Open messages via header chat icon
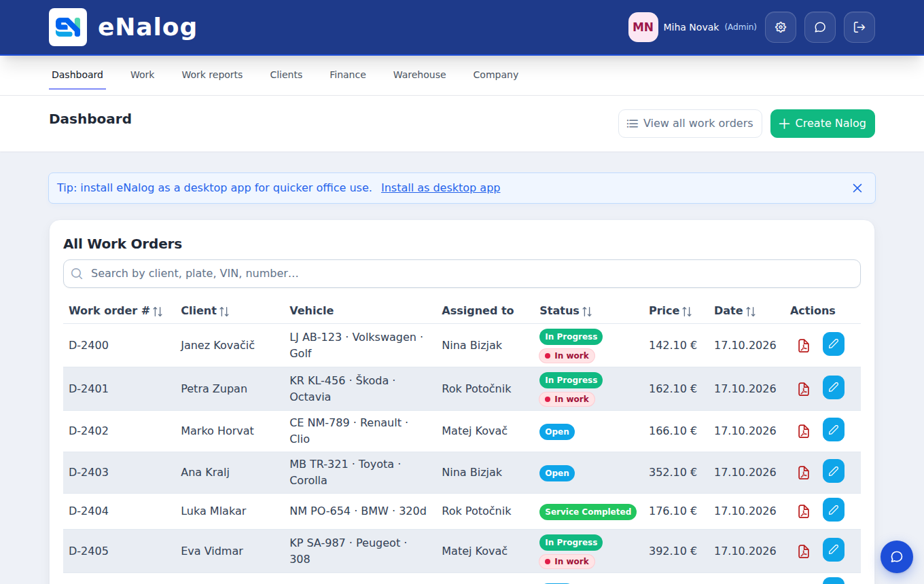The height and width of the screenshot is (584, 924). 820,27
